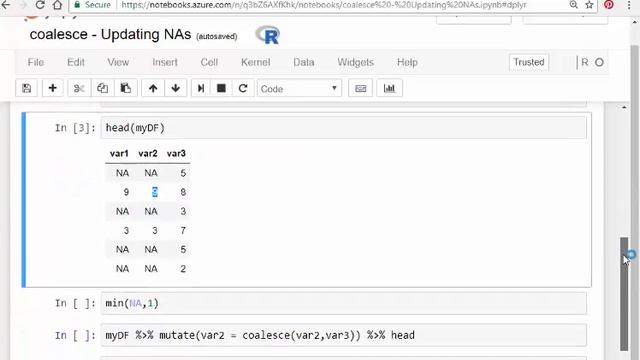The height and width of the screenshot is (360, 640).
Task: Click into the min(NA,1) code cell
Action: pyautogui.click(x=344, y=303)
